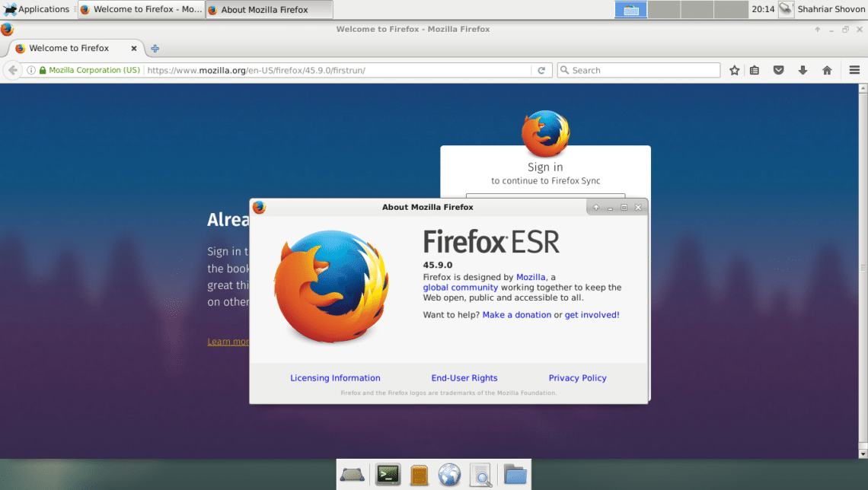Select the first workspace in switcher
This screenshot has width=868, height=490.
[x=630, y=9]
